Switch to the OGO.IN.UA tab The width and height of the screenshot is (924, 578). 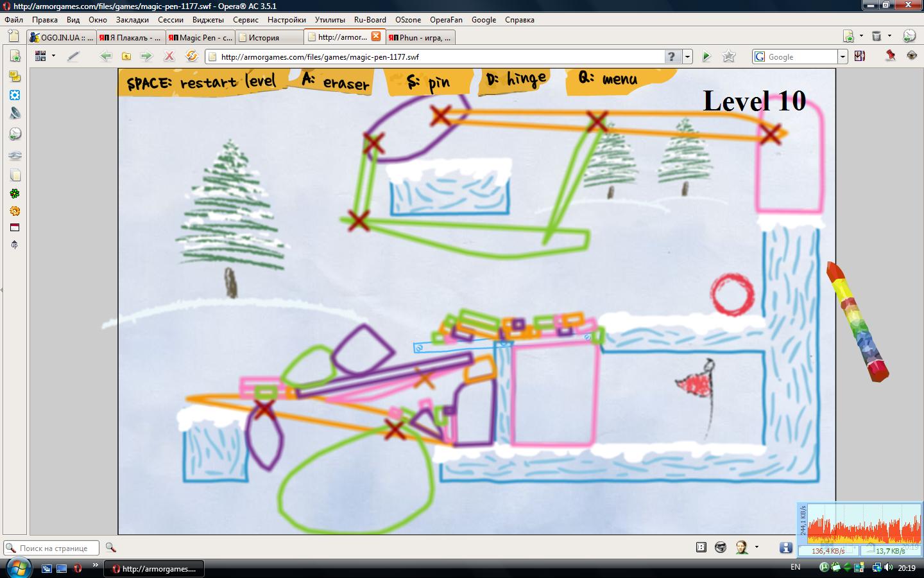[x=62, y=37]
